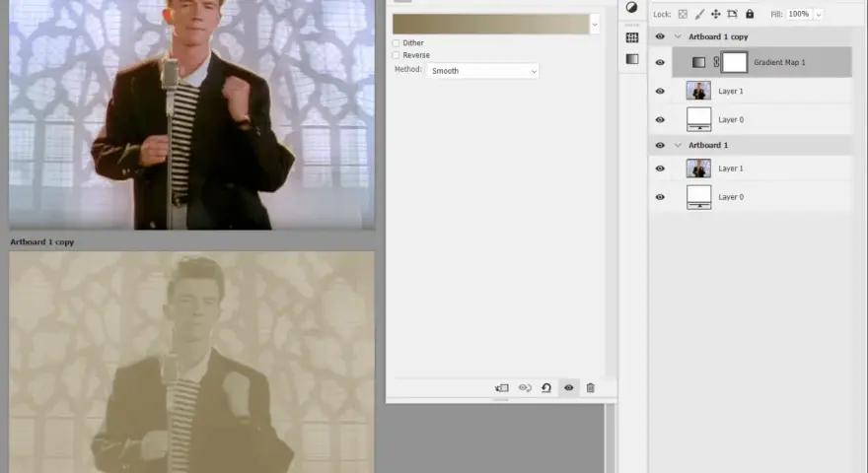868x473 pixels.
Task: Lock image pixels brush icon
Action: 699,15
